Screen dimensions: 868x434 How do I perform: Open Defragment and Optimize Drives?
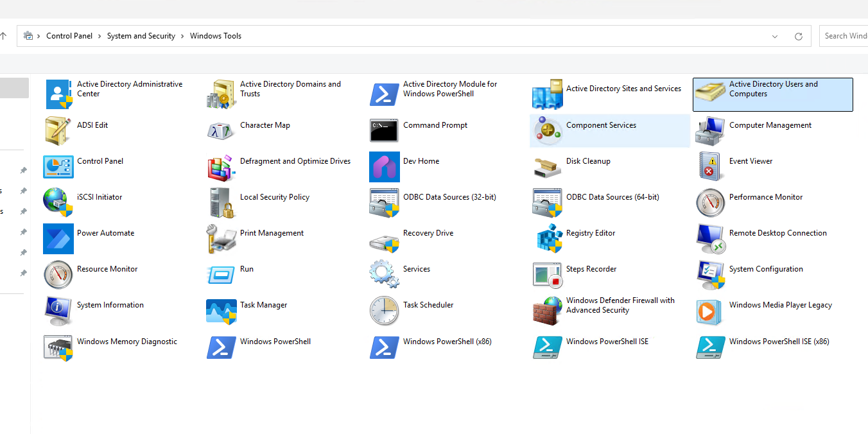coord(295,161)
